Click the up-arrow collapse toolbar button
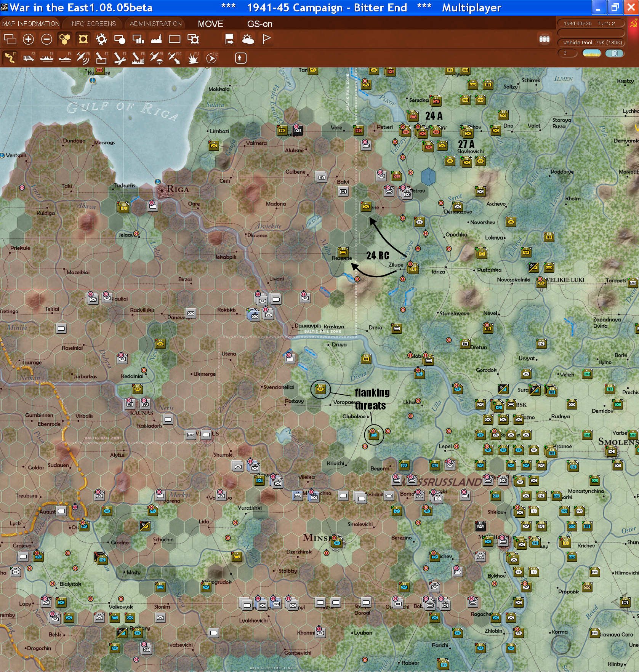 click(240, 58)
